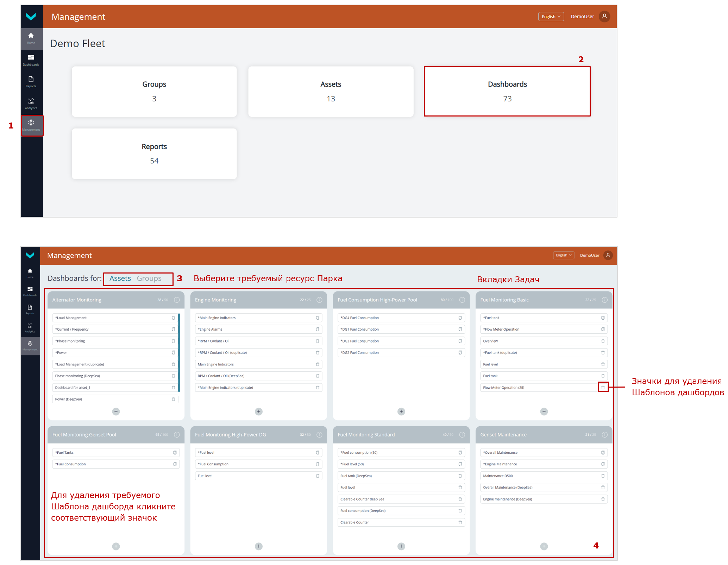The width and height of the screenshot is (728, 565).
Task: Open info icon on Genset Maintenance card
Action: coord(604,435)
